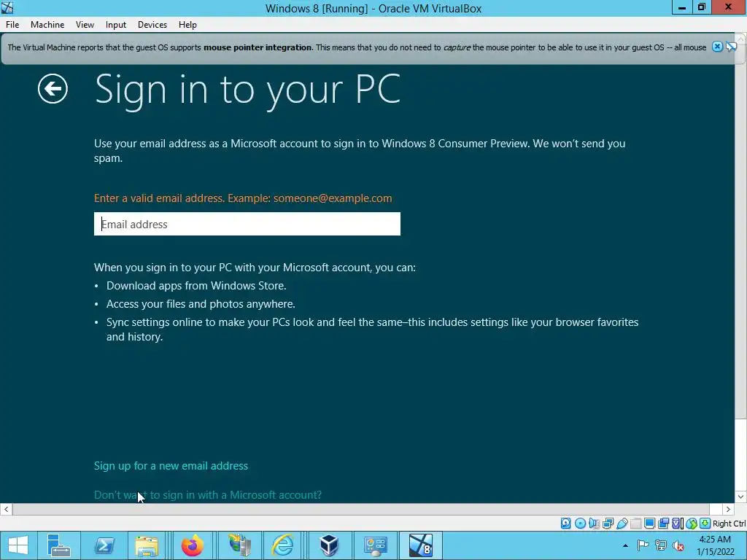Go back using the circled arrow button
This screenshot has width=747, height=560.
[53, 88]
